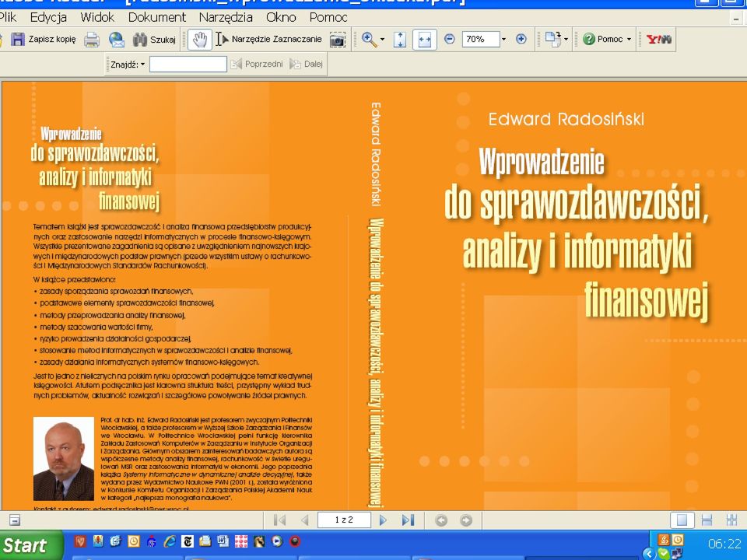
Task: Click the zoom in plus button
Action: click(521, 39)
